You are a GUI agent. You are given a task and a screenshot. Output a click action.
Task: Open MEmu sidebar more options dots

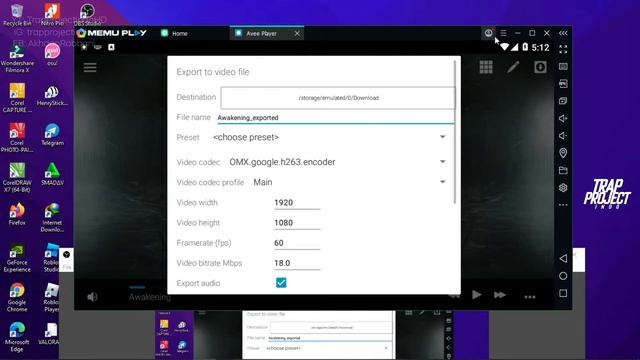click(x=563, y=205)
